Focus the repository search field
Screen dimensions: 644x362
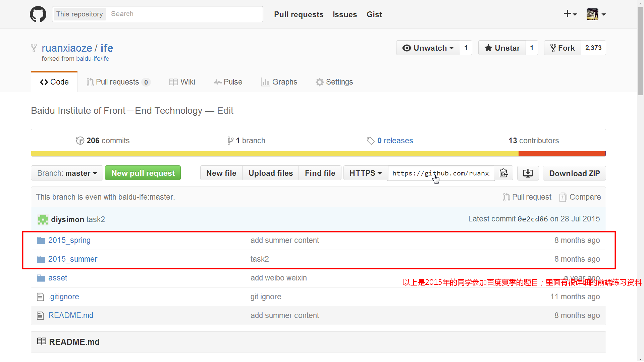184,14
